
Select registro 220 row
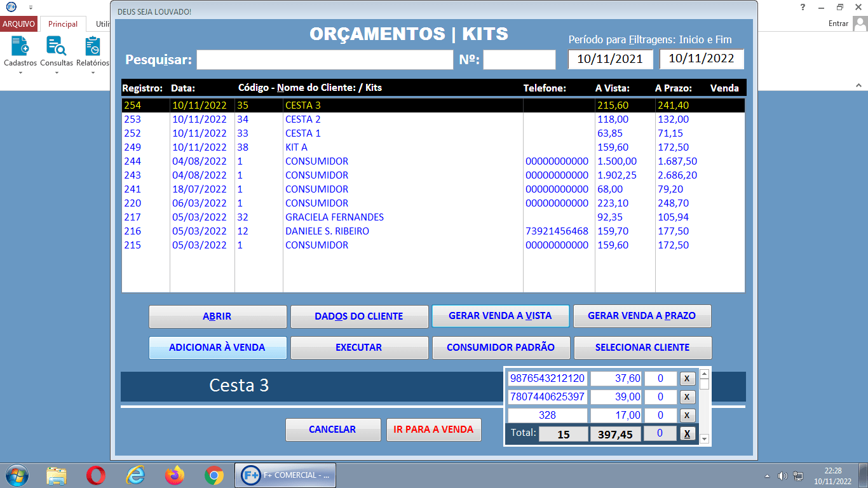pyautogui.click(x=433, y=203)
